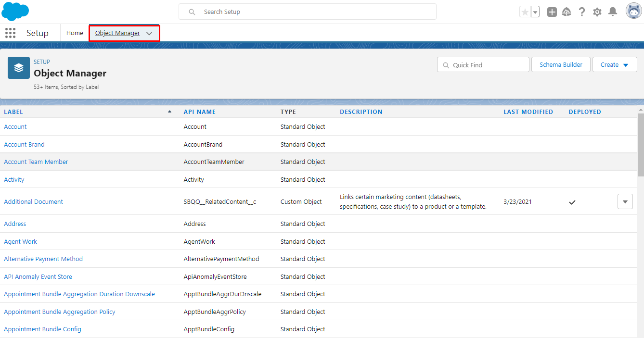The image size is (644, 338).
Task: Open Global Actions plus icon
Action: tap(552, 12)
